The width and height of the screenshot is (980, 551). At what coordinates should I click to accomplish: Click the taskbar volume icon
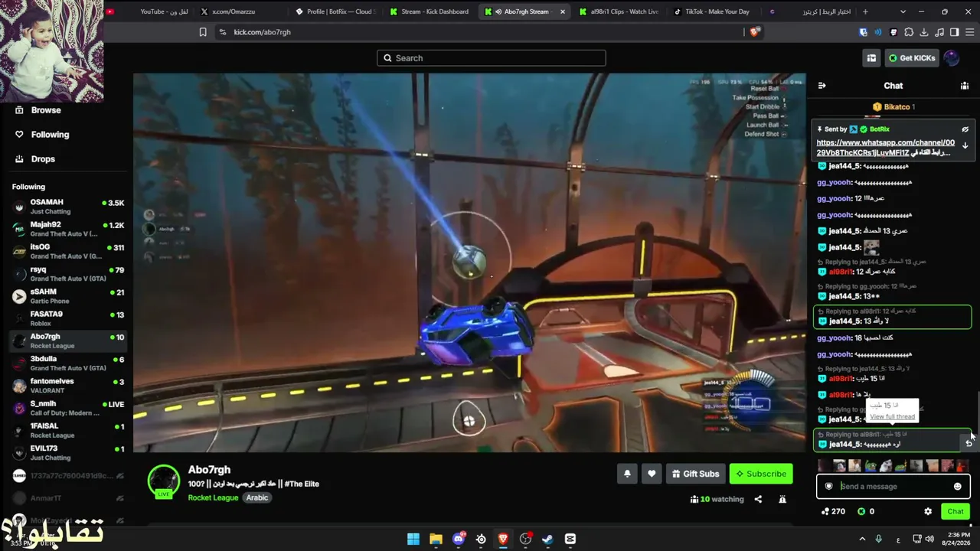click(x=930, y=539)
